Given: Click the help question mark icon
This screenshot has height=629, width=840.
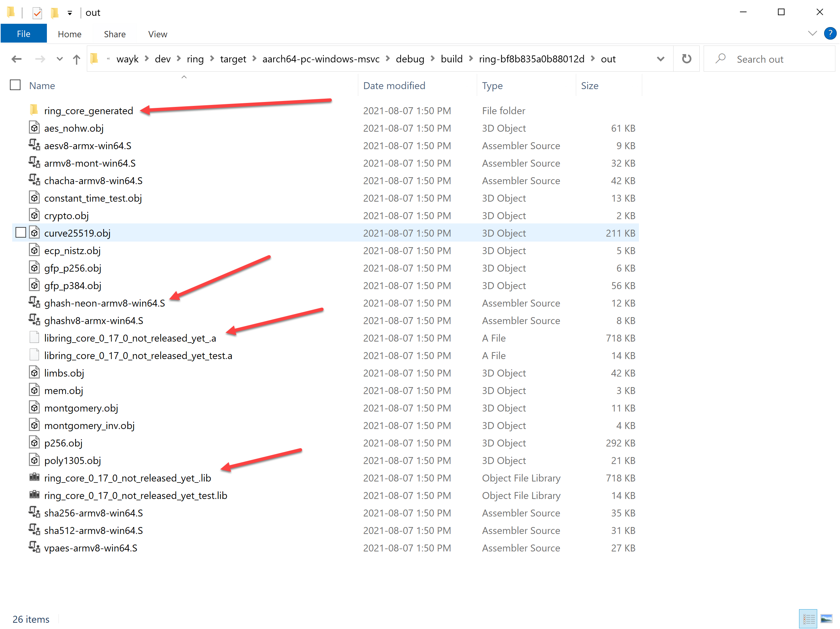Looking at the screenshot, I should pos(830,33).
